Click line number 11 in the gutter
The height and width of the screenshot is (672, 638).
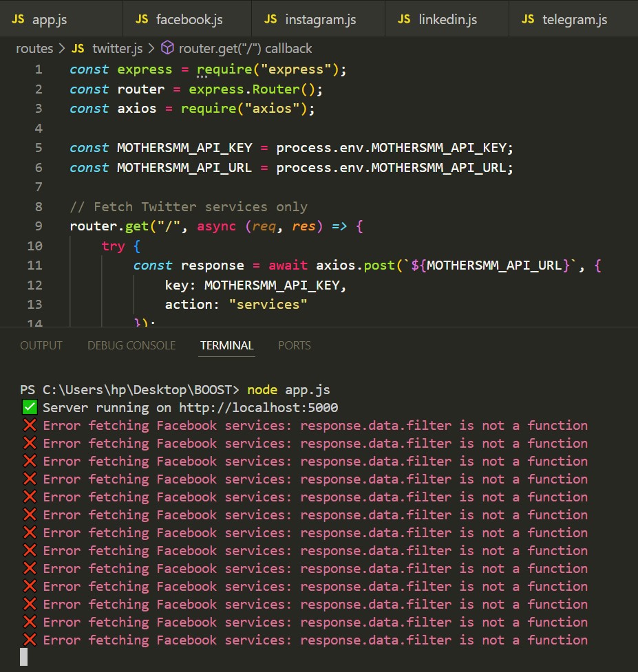pyautogui.click(x=34, y=265)
